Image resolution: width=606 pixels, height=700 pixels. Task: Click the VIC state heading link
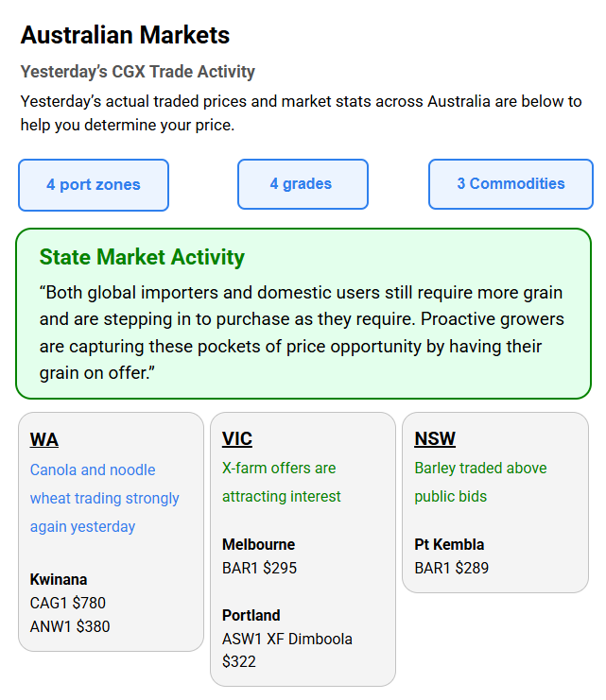coord(237,438)
